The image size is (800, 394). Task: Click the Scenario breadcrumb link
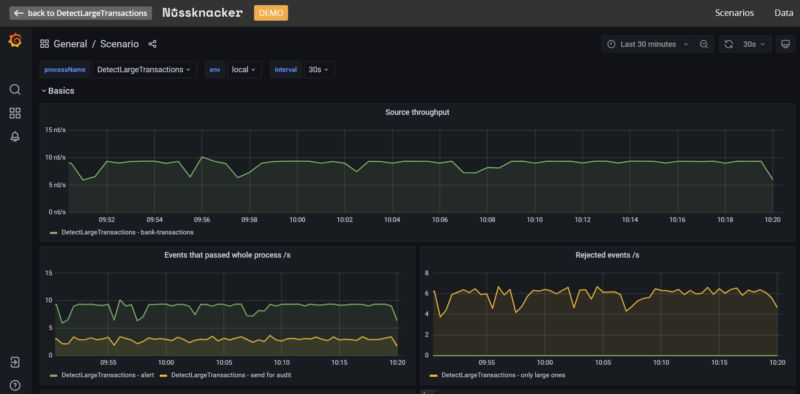pyautogui.click(x=119, y=44)
